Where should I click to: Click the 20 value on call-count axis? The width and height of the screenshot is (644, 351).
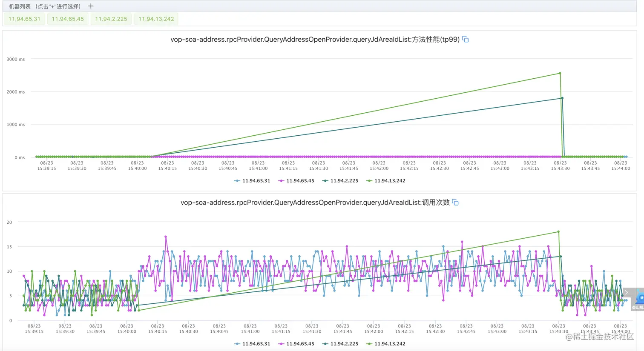coord(9,223)
